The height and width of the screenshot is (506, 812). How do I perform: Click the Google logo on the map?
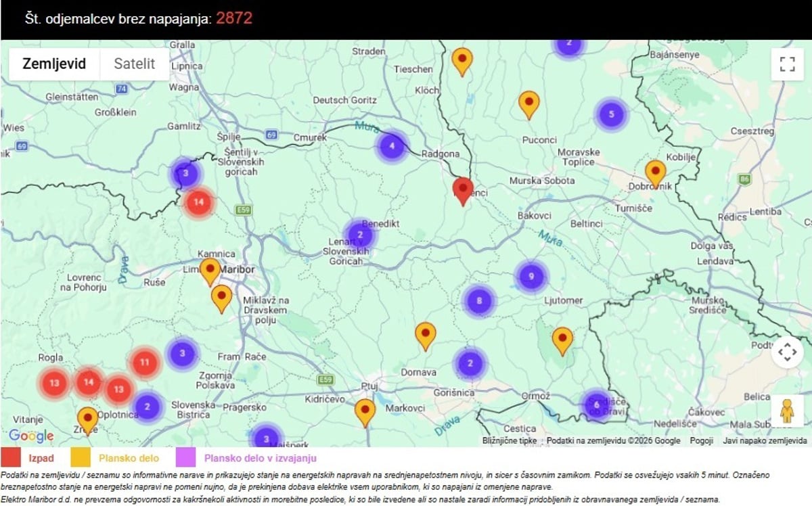click(x=31, y=436)
